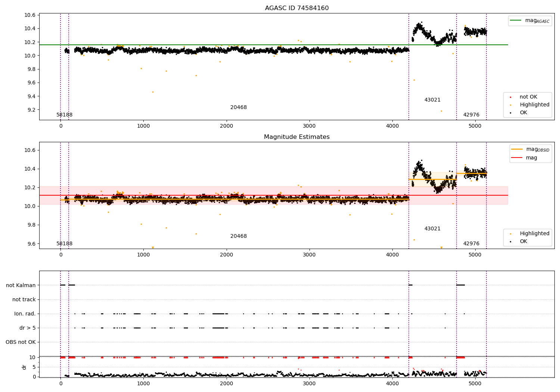Click y-tick 10.0 on the middle plot
Image resolution: width=560 pixels, height=392 pixels.
tap(29, 206)
